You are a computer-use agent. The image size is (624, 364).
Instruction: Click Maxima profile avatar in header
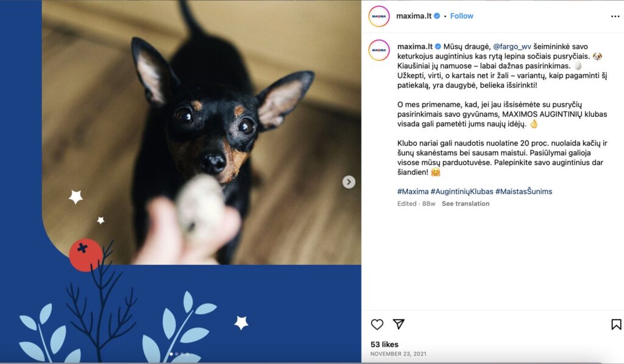point(379,16)
